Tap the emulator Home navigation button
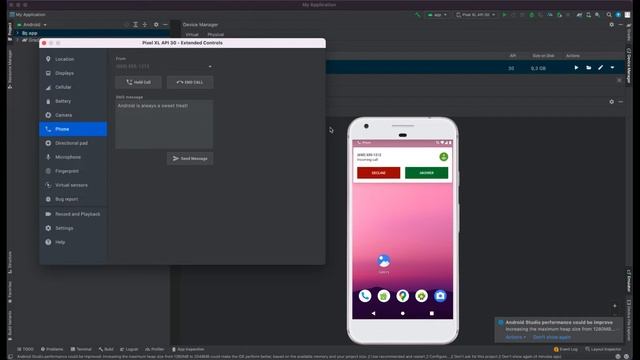This screenshot has height=360, width=640. tap(402, 313)
